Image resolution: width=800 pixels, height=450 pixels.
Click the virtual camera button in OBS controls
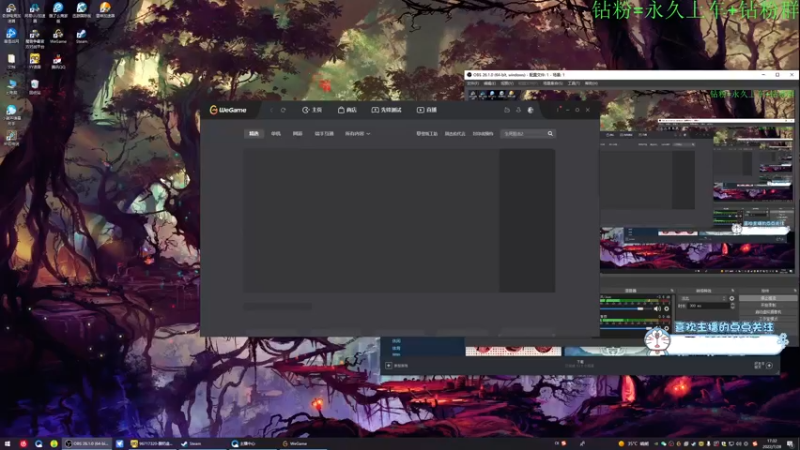(768, 312)
